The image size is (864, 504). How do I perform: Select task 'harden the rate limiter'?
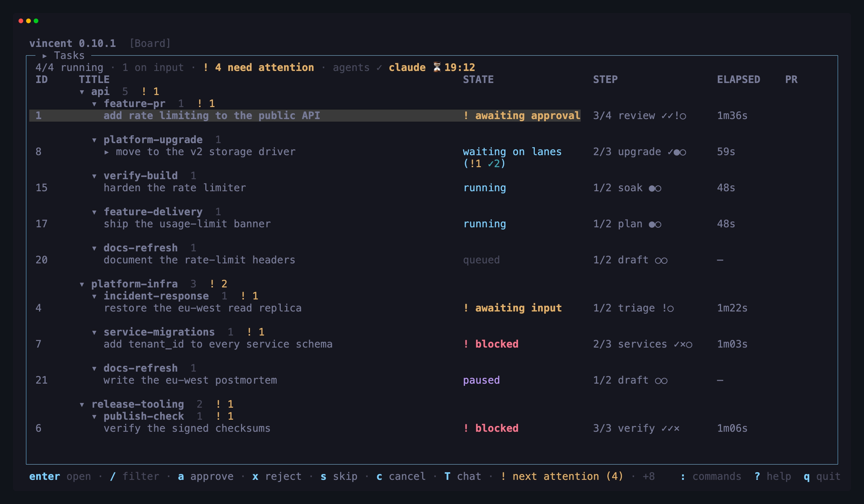tap(175, 188)
